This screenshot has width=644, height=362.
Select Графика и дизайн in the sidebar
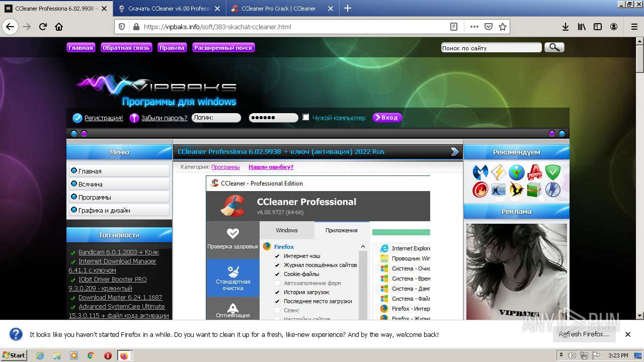point(119,210)
